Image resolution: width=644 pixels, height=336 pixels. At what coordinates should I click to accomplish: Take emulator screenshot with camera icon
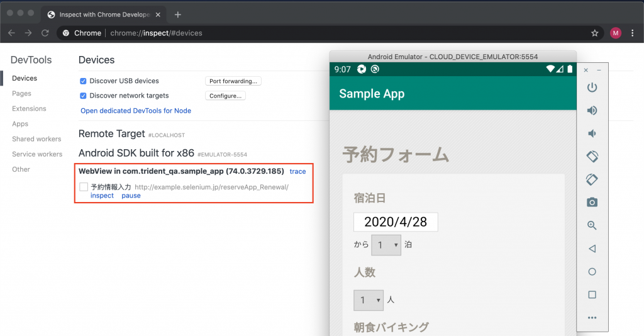click(x=592, y=202)
